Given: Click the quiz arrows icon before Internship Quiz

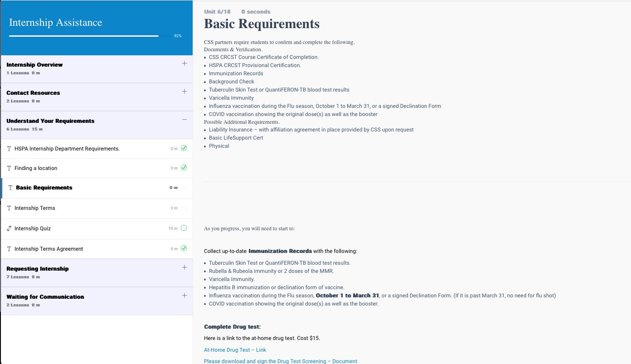Looking at the screenshot, I should click(9, 228).
